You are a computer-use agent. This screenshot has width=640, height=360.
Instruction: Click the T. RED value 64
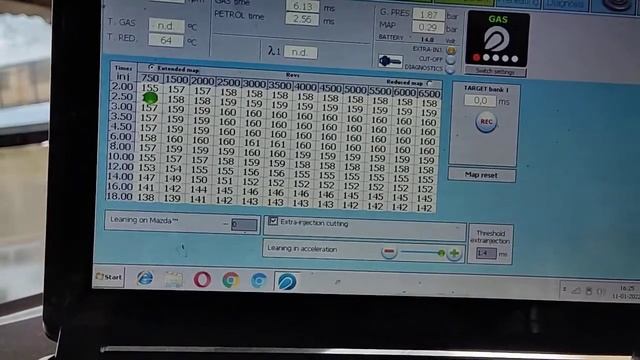[166, 40]
